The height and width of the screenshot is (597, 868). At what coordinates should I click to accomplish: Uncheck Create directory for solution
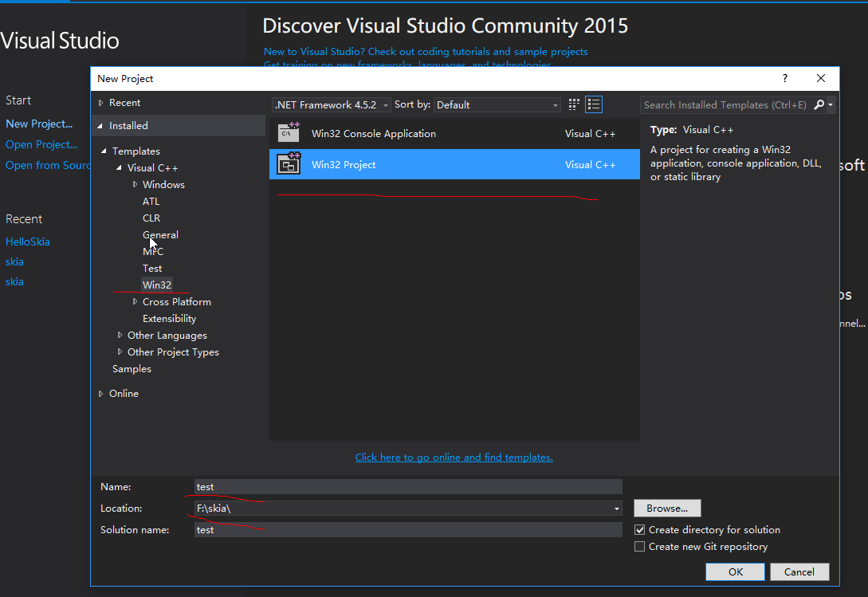639,530
